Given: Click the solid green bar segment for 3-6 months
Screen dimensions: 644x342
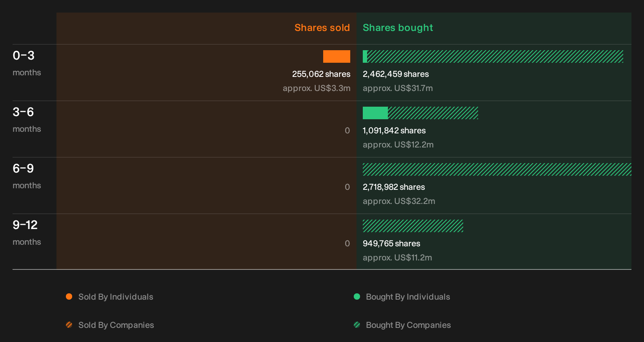Looking at the screenshot, I should [x=375, y=113].
